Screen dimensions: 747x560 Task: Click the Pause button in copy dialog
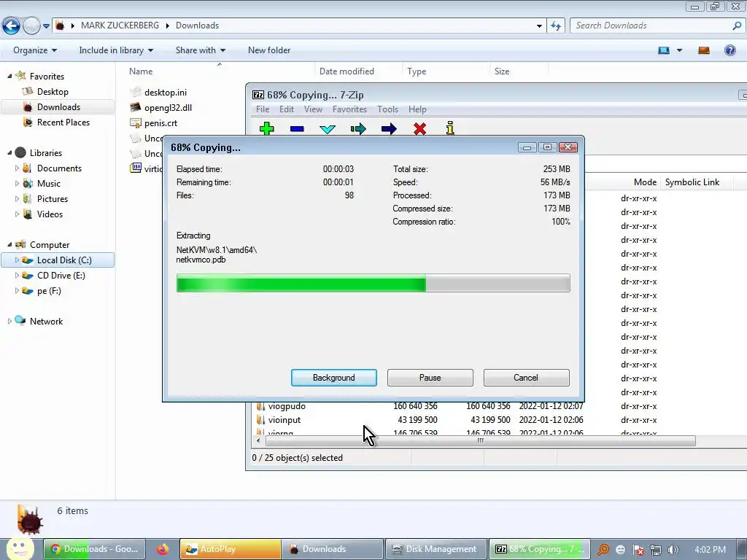pos(430,378)
